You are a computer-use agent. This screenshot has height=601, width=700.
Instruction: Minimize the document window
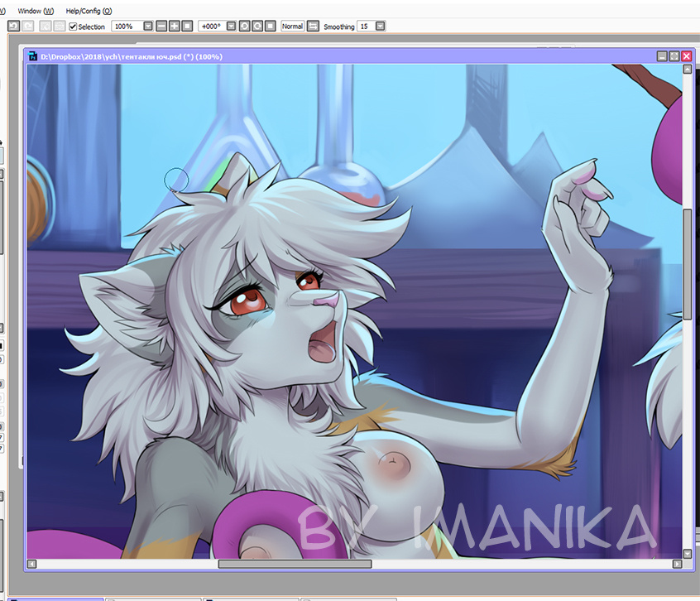tap(663, 55)
